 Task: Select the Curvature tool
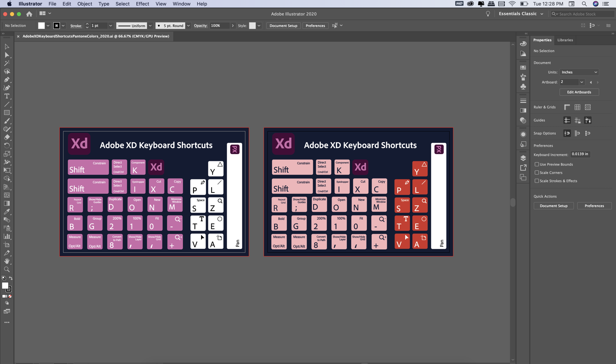point(7,88)
